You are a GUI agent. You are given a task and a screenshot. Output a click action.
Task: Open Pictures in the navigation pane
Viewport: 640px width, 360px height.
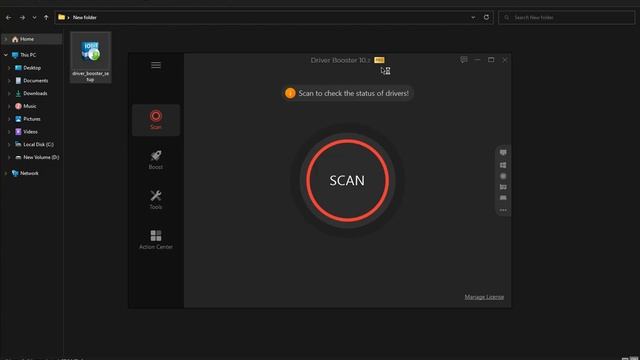click(32, 119)
